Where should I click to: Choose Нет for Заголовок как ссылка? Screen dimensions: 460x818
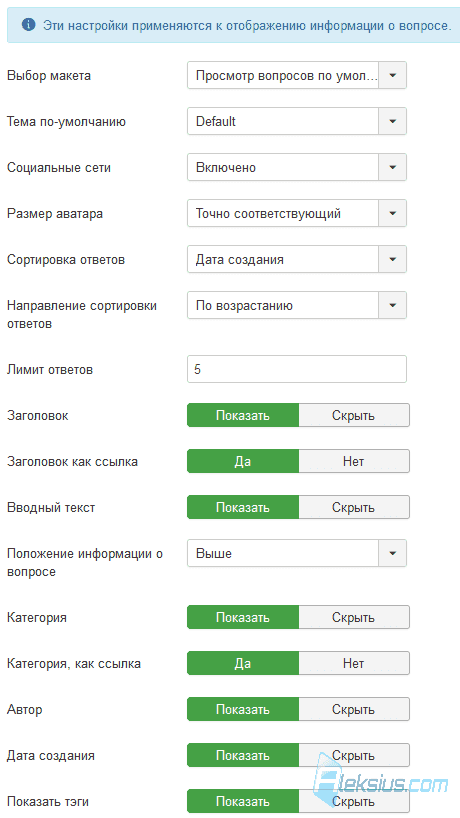coord(354,461)
